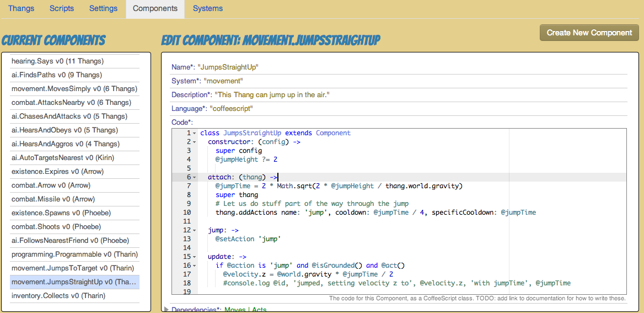This screenshot has height=313, width=644.
Task: Open movement.JumpsToTarget v0 (Tharin)
Action: point(75,268)
